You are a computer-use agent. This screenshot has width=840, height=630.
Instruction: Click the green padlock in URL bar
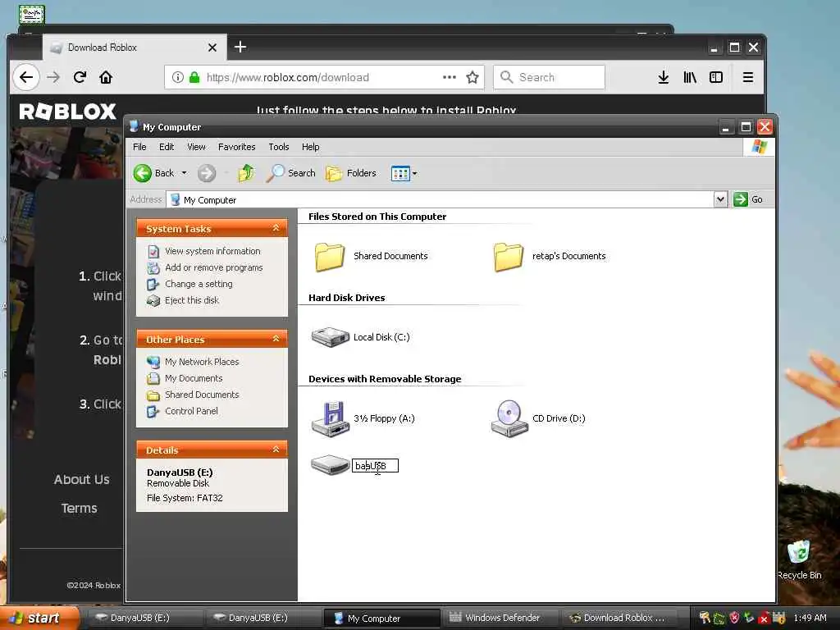(x=194, y=77)
